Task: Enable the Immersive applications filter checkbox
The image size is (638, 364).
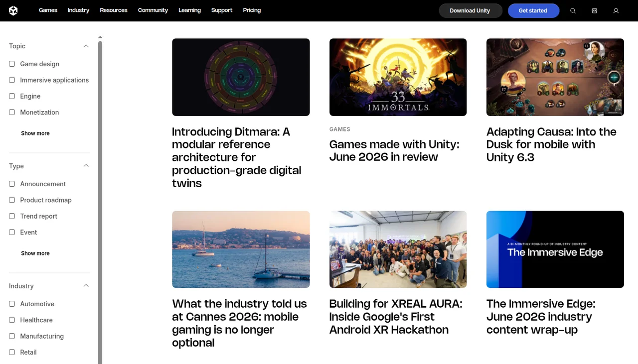Action: 12,80
